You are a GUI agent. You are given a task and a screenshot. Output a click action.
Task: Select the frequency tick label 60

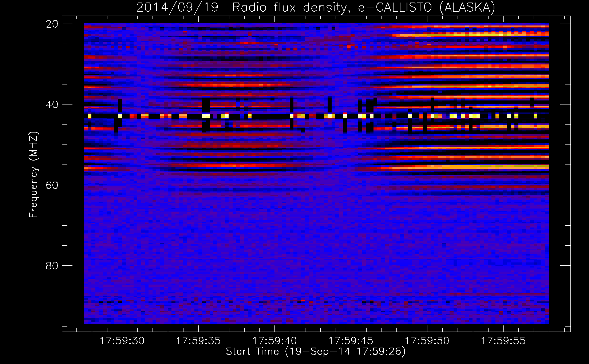point(52,185)
